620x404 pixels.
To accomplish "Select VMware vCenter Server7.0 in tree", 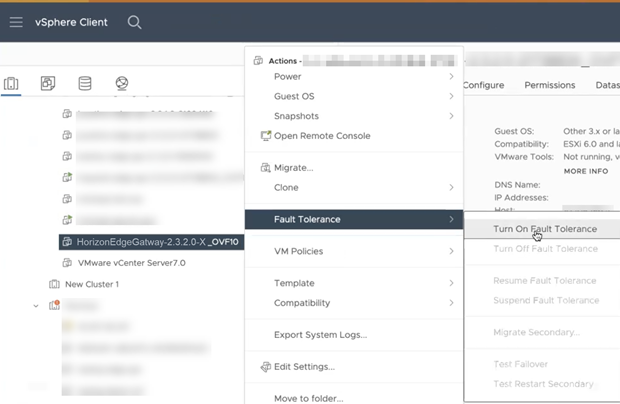I will [x=132, y=263].
